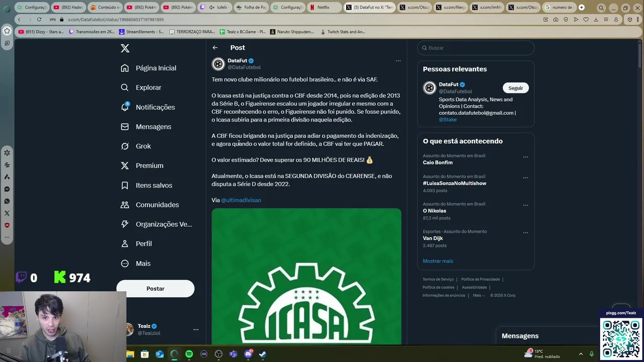Screen dimensions: 644x362
Task: Open WhatsApp from the browser sidebar
Action: tap(7, 201)
